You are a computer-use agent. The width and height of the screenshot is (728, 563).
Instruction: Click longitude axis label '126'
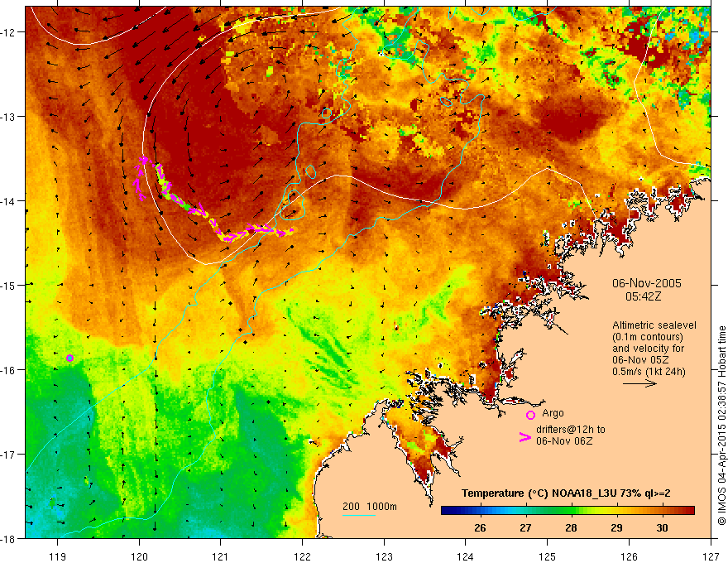pos(629,556)
